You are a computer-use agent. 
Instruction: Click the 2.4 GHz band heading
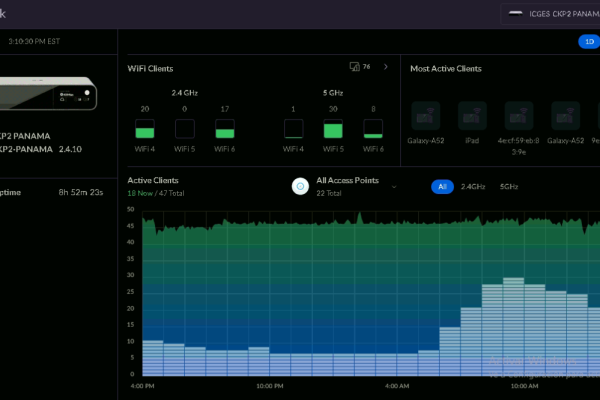184,93
